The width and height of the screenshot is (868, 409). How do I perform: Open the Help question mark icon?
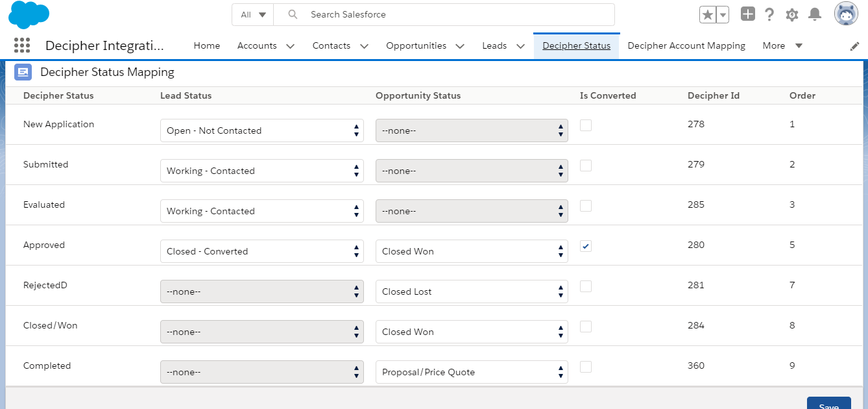tap(769, 15)
